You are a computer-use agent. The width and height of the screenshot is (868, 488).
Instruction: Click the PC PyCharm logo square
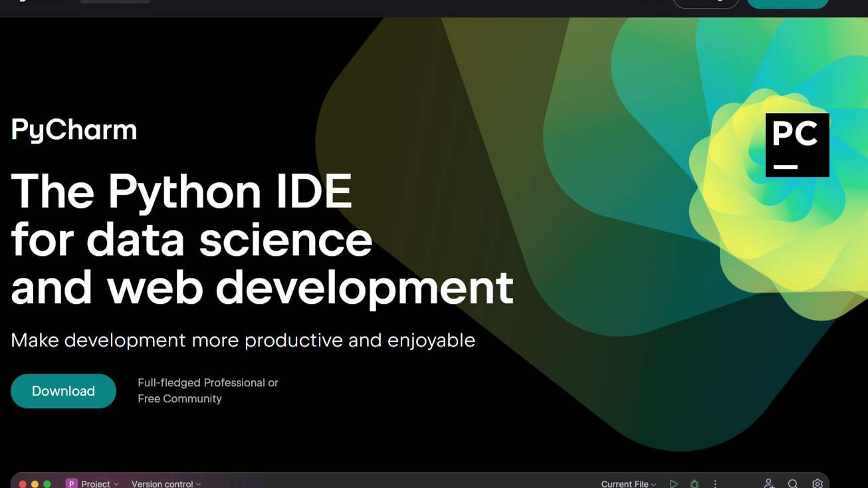797,145
